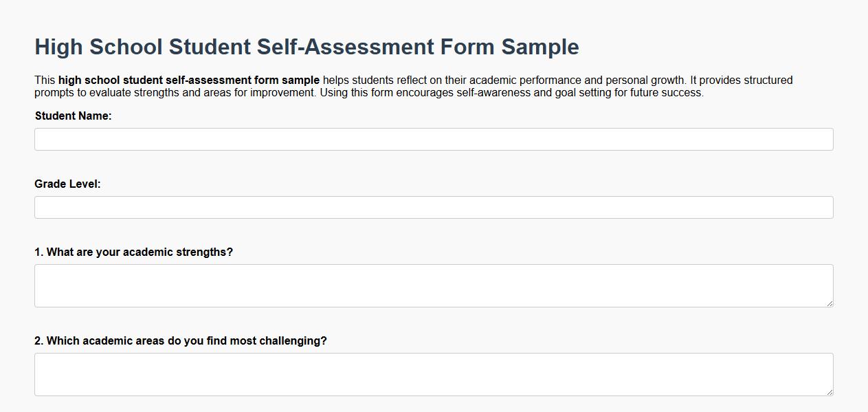Click the resize grip of the strengths textarea
Screen dimensions: 868x412
(830, 304)
